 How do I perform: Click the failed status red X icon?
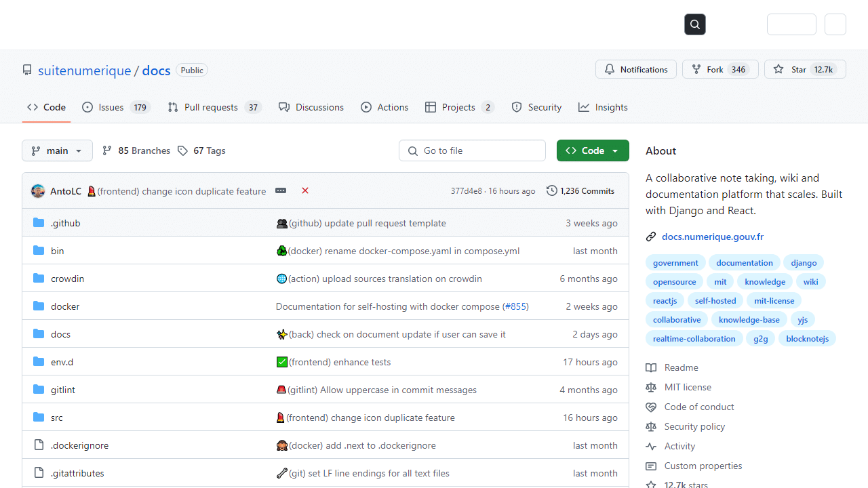point(305,190)
